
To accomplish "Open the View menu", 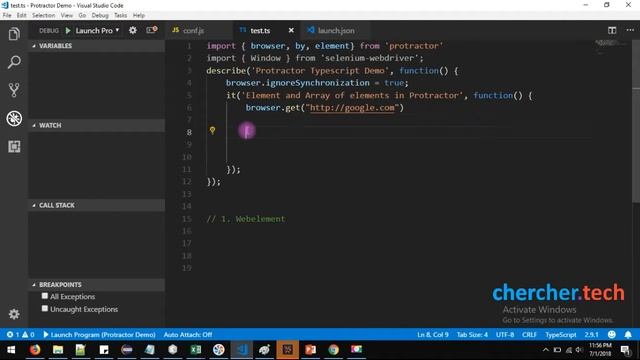I will coord(67,15).
